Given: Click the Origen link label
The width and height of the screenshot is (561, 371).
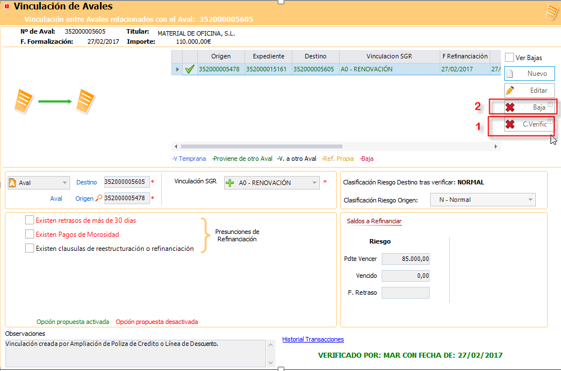Looking at the screenshot, I should (x=84, y=198).
